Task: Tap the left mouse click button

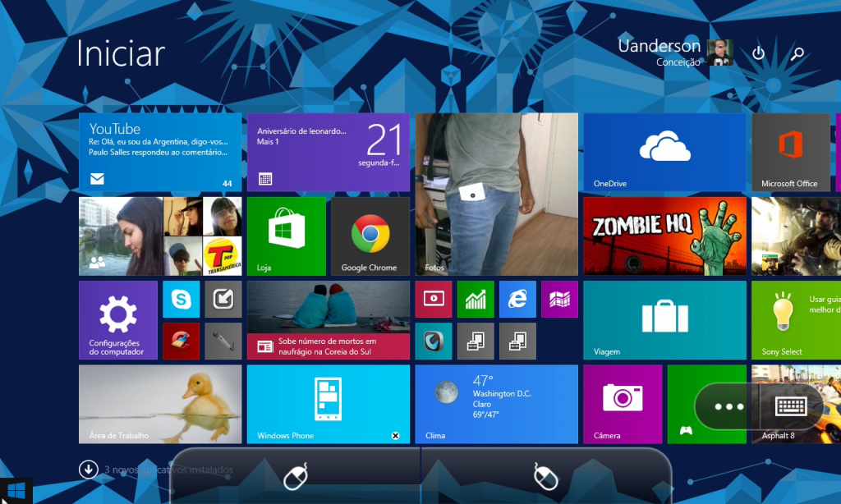Action: coord(296,477)
